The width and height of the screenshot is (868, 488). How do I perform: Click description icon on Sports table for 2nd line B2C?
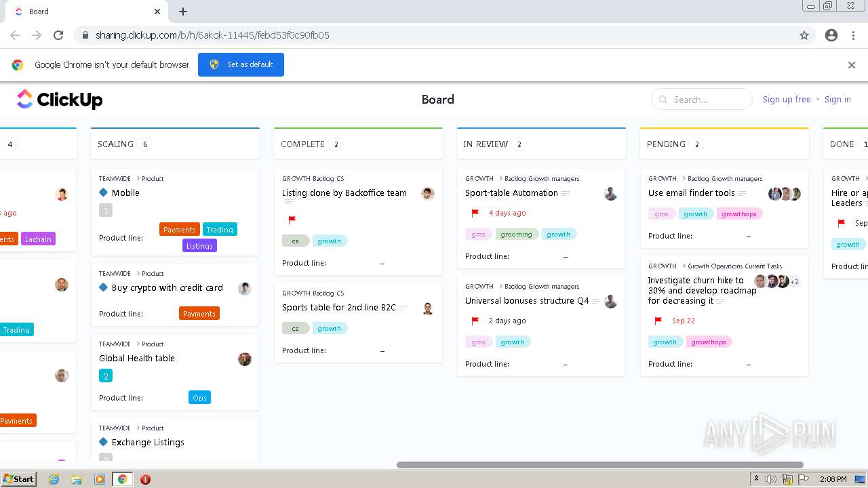pos(403,308)
